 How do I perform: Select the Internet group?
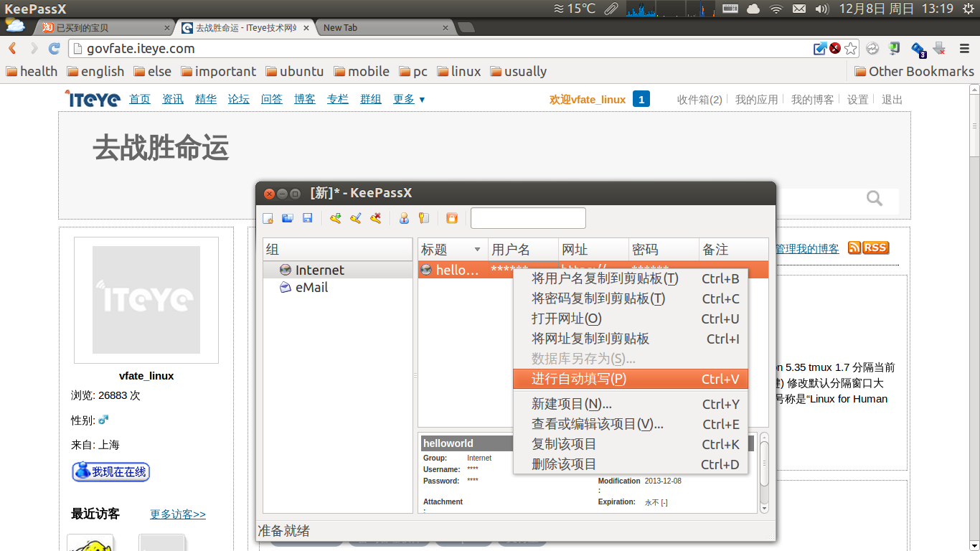(338, 270)
